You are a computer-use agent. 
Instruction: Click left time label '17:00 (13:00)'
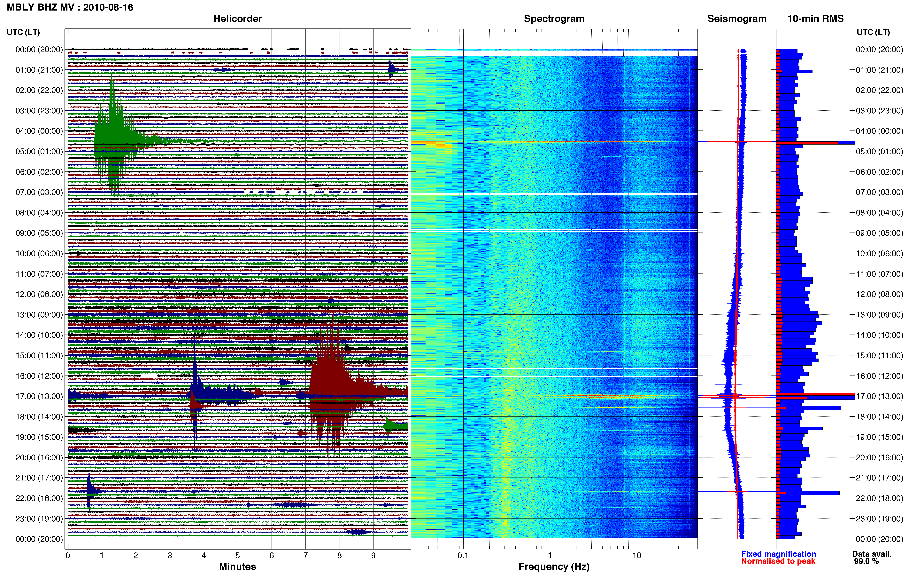[x=39, y=396]
